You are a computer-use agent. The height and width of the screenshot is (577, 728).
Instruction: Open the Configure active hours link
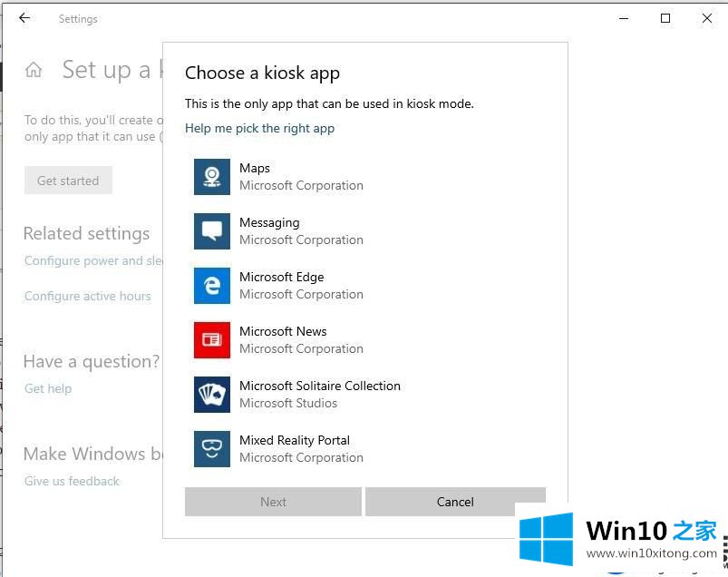click(x=88, y=296)
